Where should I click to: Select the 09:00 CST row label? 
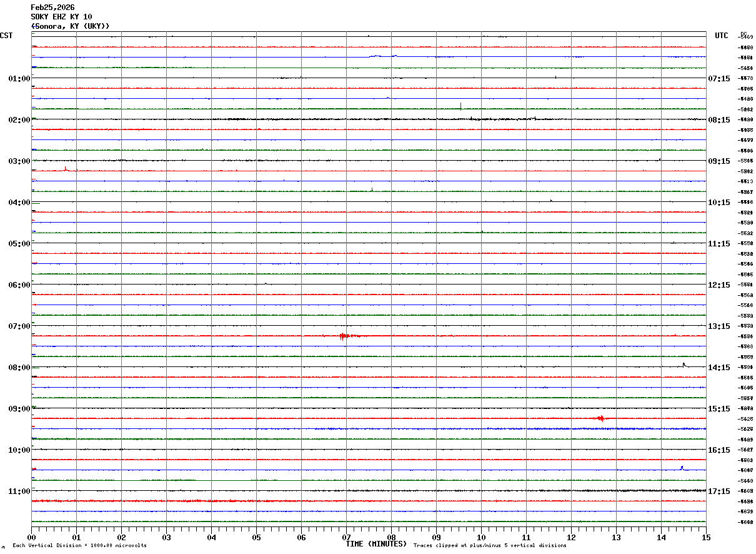(19, 408)
